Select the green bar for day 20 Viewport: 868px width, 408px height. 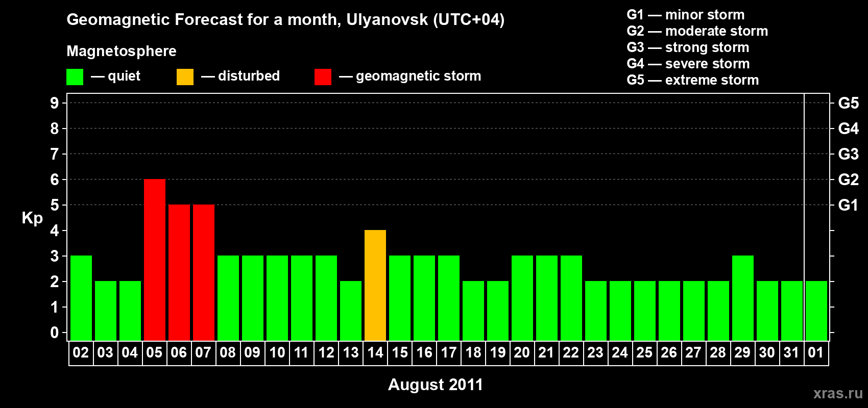(522, 298)
